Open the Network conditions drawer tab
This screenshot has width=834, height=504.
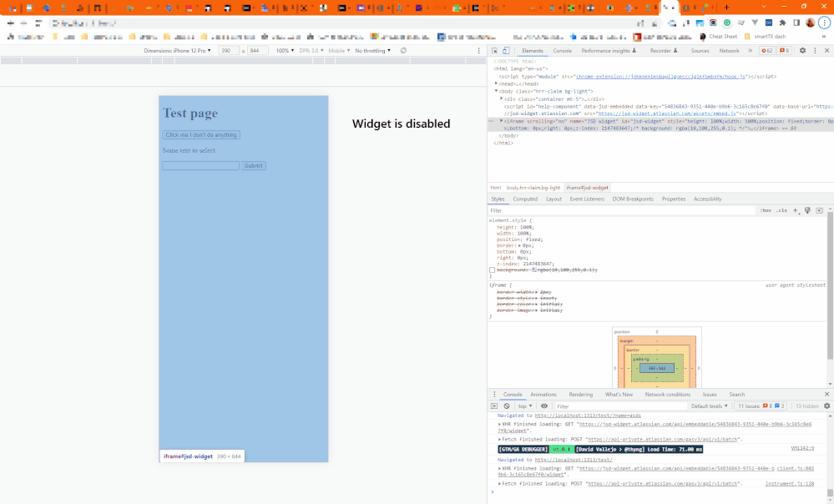point(668,395)
